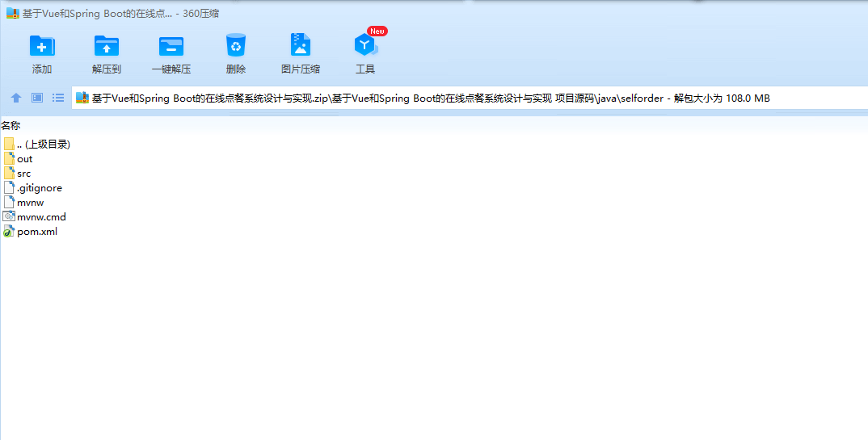868x440 pixels.
Task: Click the 一键解压 one-click extract icon
Action: pyautogui.click(x=171, y=46)
